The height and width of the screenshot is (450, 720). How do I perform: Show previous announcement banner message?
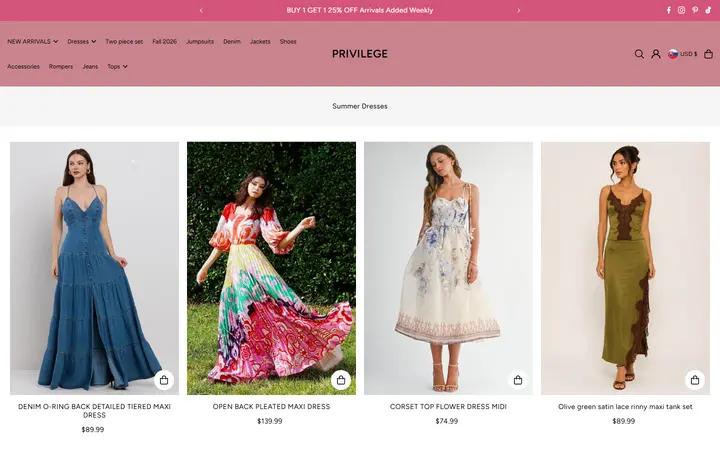[201, 10]
